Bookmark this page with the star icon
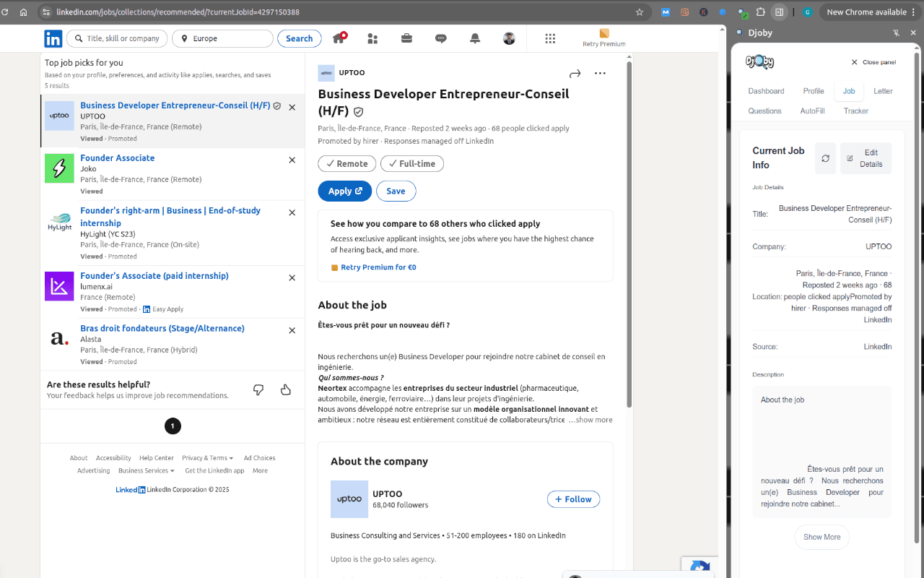This screenshot has width=924, height=578. (x=639, y=12)
